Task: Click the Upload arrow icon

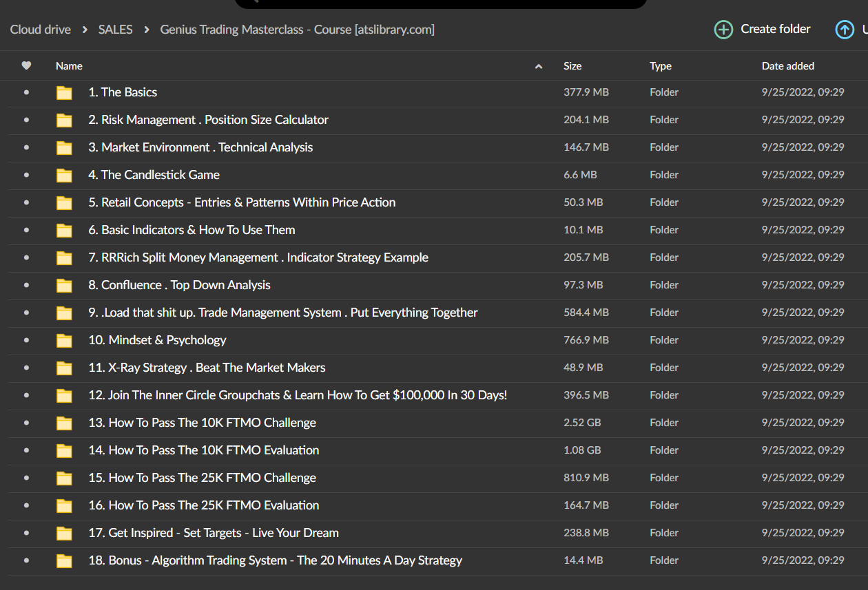Action: point(845,30)
